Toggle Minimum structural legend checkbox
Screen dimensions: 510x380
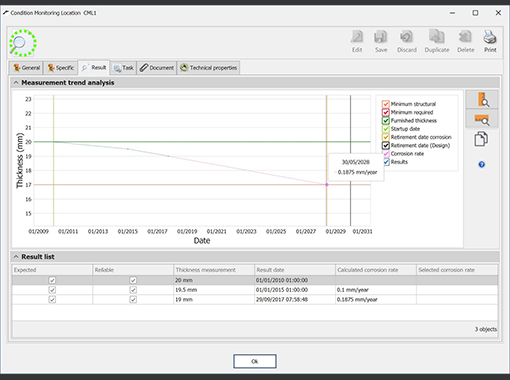pyautogui.click(x=386, y=104)
